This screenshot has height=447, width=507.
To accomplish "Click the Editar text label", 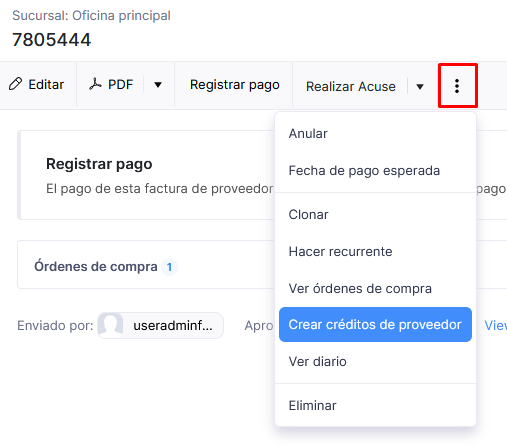I will 46,85.
